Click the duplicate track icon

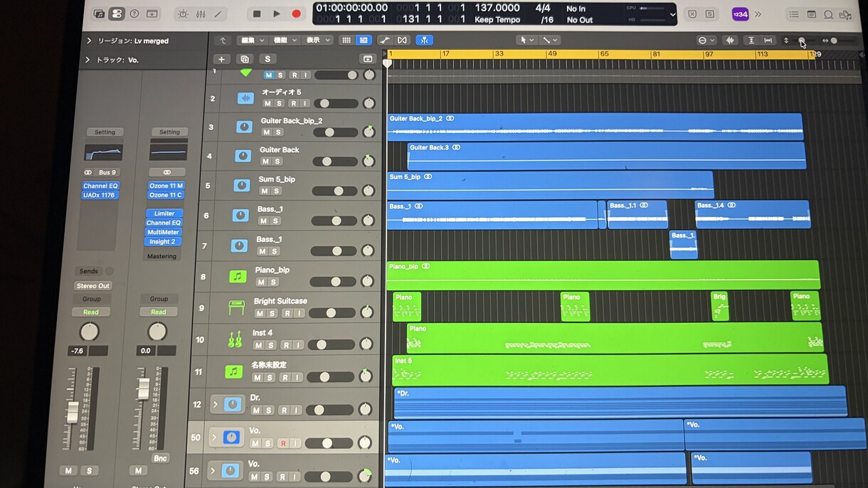pos(245,60)
